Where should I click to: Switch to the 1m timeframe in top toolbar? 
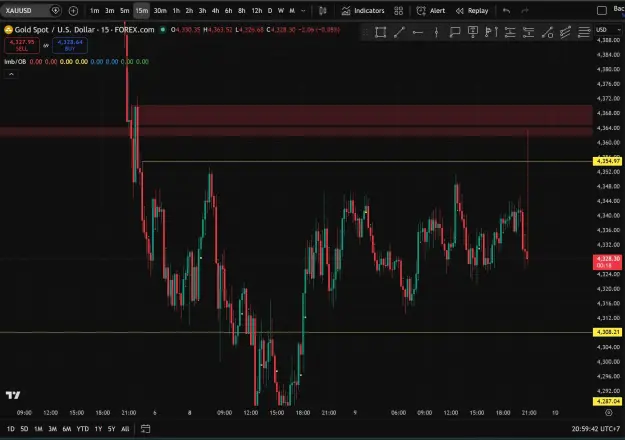[x=94, y=11]
